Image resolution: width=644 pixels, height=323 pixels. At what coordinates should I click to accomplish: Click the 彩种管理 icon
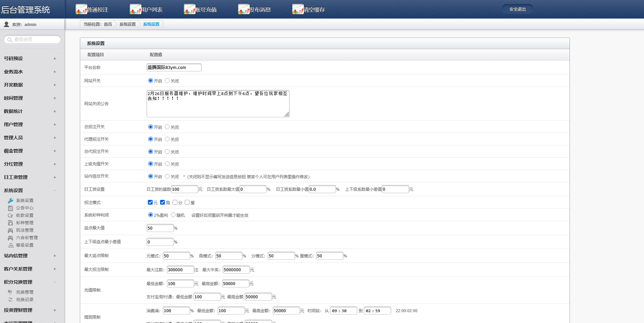point(10,223)
